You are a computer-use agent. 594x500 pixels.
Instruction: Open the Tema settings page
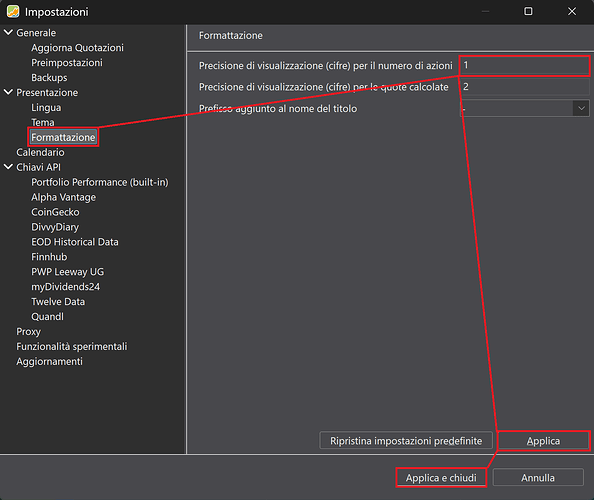[43, 122]
